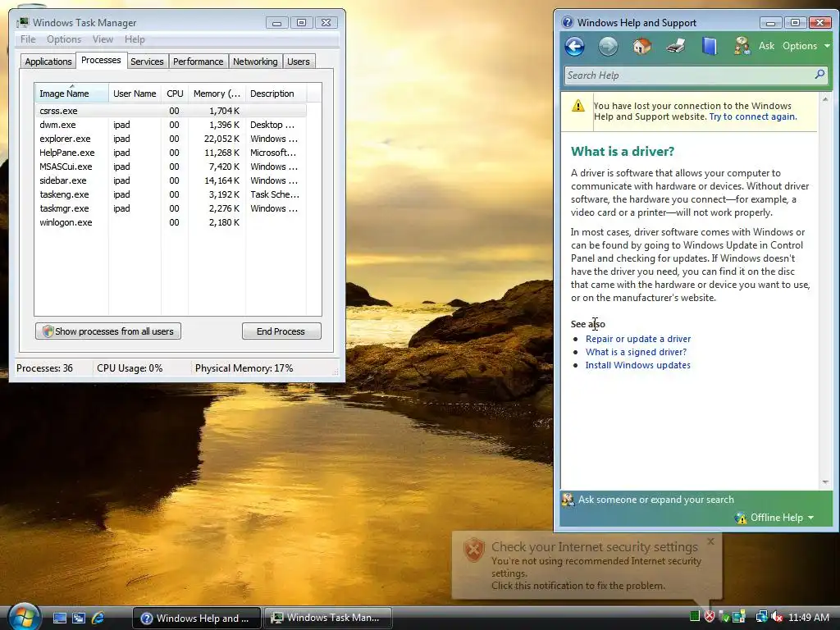Open the Help and Support home page
Viewport: 840px width, 630px height.
click(641, 46)
